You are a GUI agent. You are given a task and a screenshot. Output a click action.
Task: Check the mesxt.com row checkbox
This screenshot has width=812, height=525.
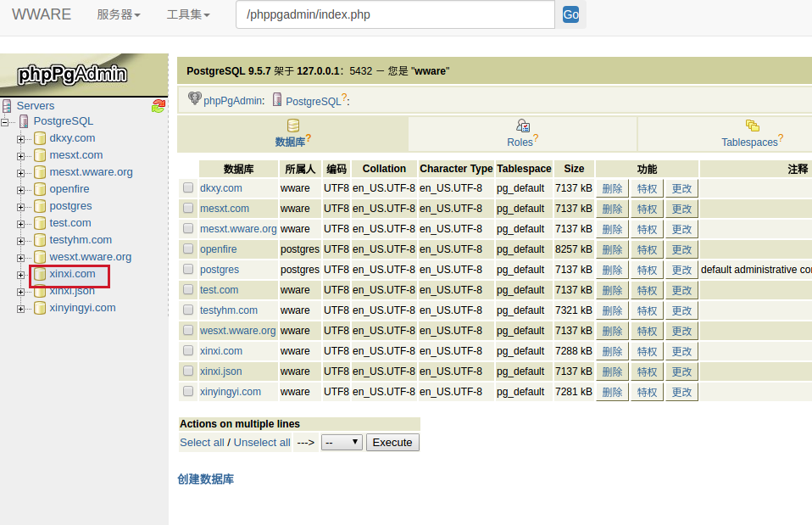click(188, 208)
